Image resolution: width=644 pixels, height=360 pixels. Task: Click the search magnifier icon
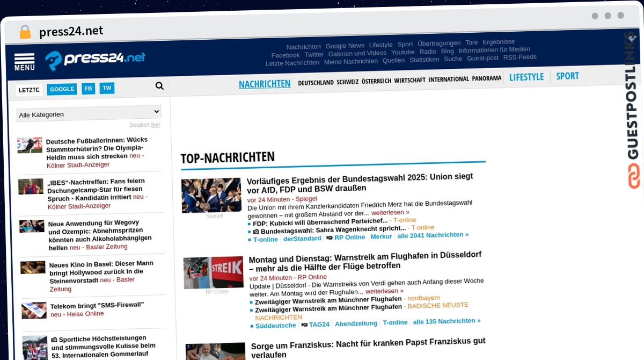coord(159,85)
